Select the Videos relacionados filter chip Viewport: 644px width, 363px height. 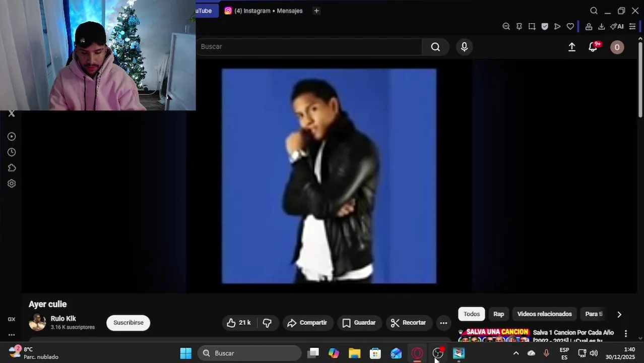(544, 314)
